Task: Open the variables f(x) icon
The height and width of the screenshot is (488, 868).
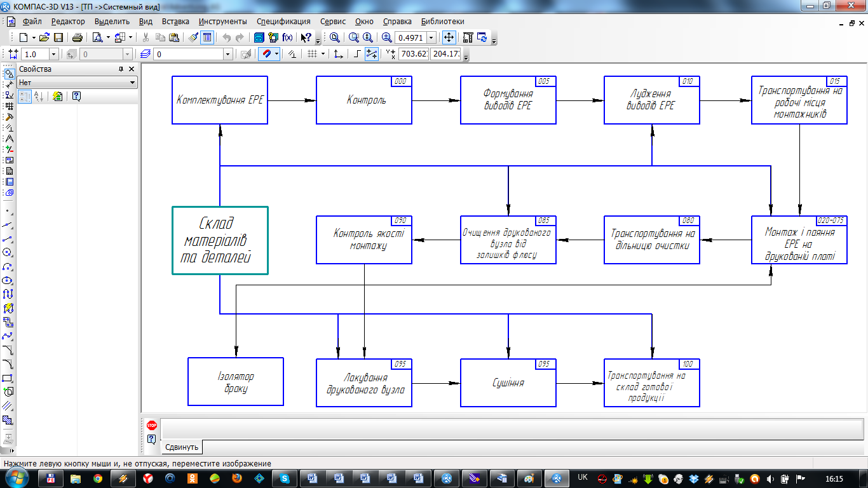Action: [287, 37]
